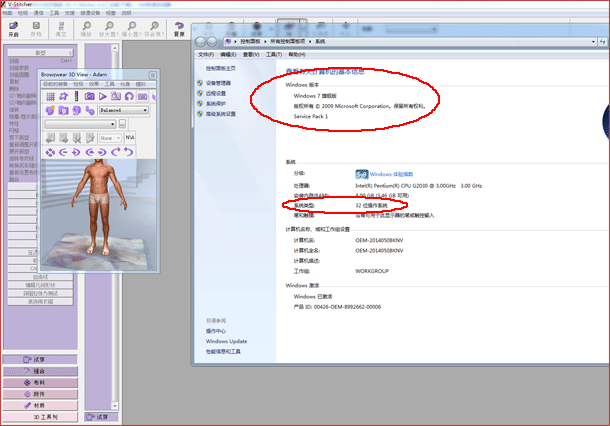Click the tilt-down arrow icon, fifth in bottom row

click(102, 152)
